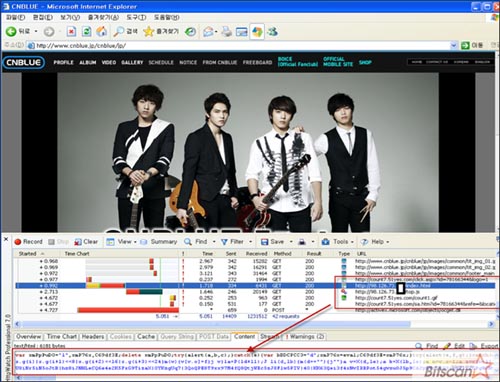Open the GALLERY link in site navigation
This screenshot has width=500, height=382.
pos(132,62)
